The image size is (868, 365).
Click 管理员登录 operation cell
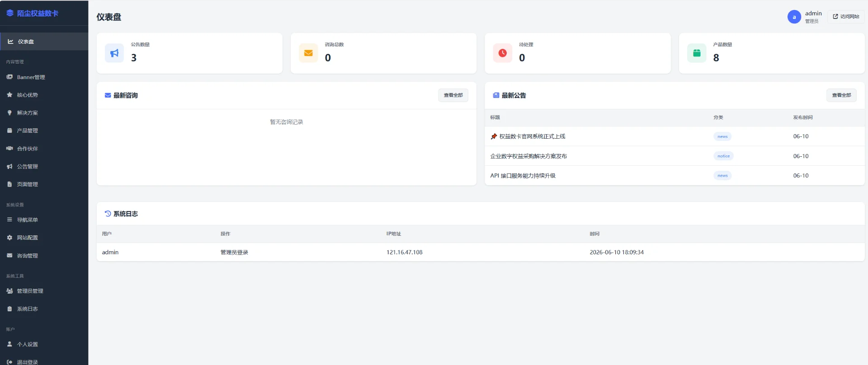pyautogui.click(x=234, y=253)
